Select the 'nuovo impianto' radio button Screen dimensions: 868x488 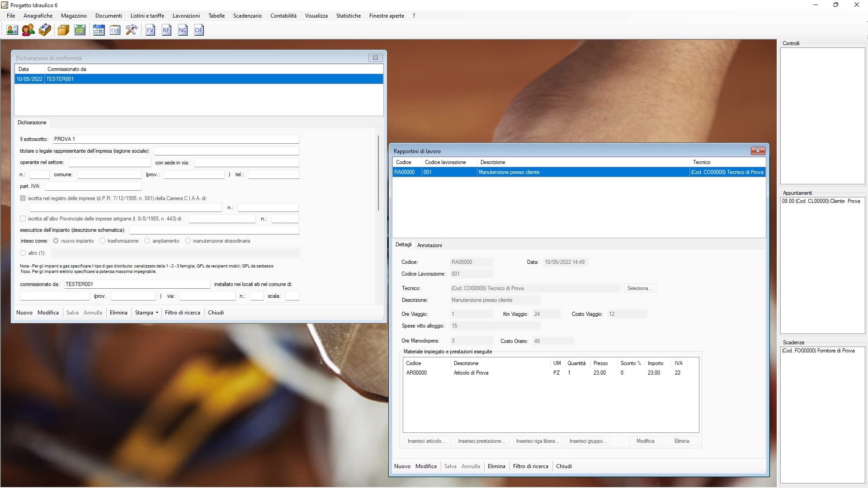56,241
